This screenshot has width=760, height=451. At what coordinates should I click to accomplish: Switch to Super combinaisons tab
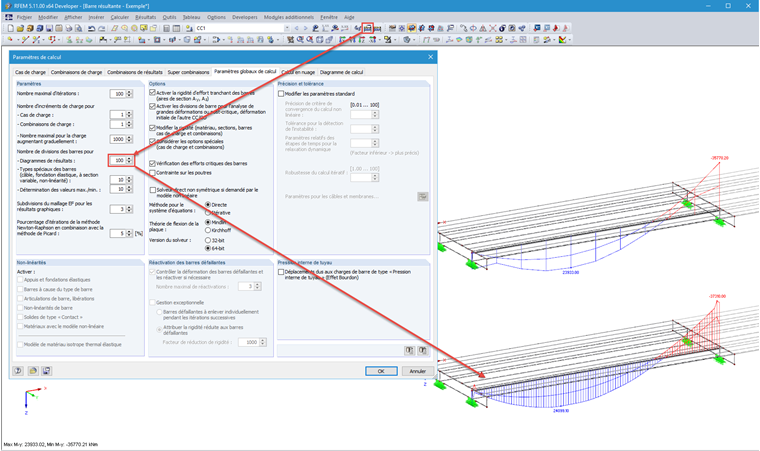coord(188,72)
